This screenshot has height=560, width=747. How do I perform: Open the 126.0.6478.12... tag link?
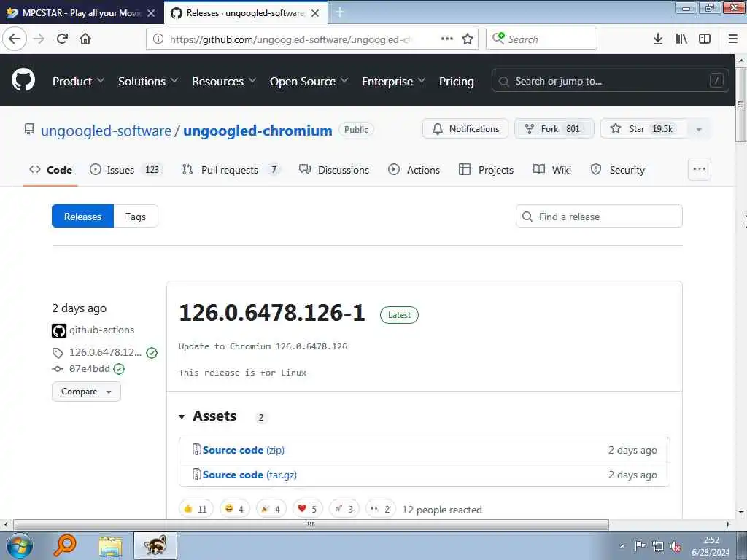tap(105, 352)
